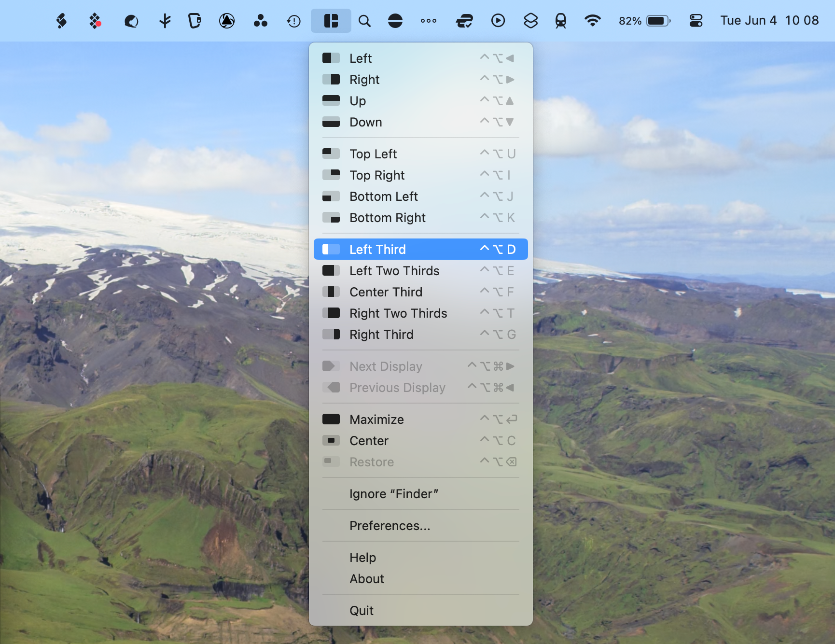Image resolution: width=835 pixels, height=644 pixels.
Task: Open Control Center from menu bar
Action: 696,21
